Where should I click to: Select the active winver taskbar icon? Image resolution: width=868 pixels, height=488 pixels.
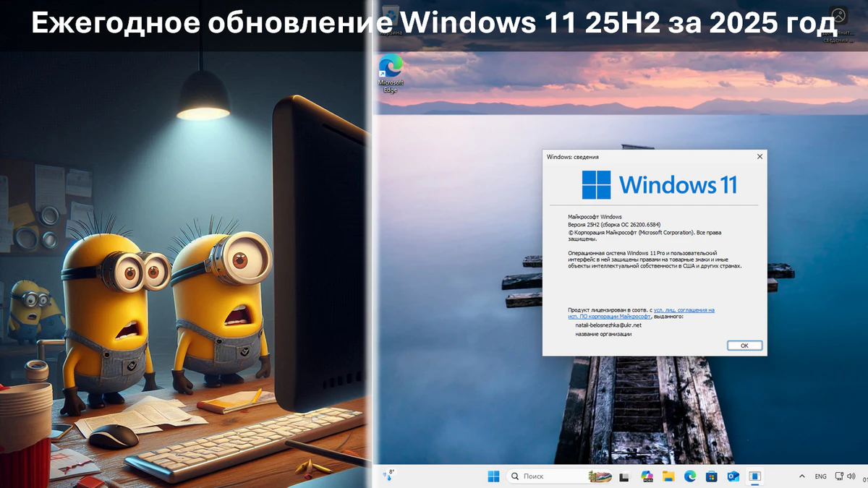[754, 476]
